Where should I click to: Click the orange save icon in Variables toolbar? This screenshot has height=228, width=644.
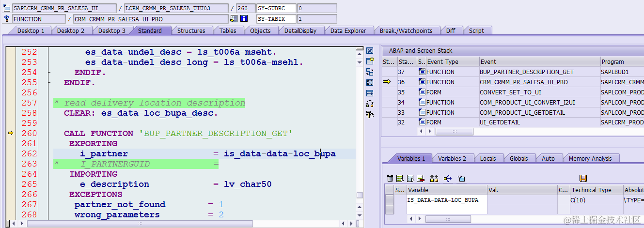[583, 179]
